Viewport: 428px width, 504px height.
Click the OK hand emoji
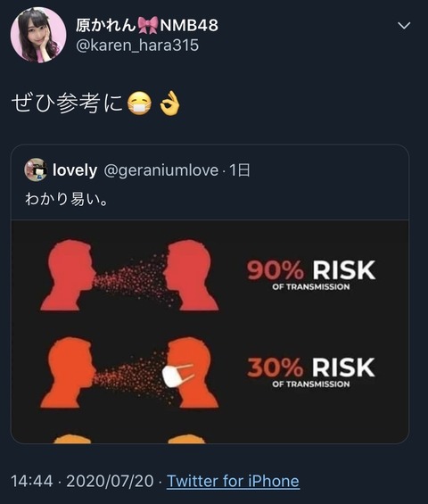click(169, 103)
